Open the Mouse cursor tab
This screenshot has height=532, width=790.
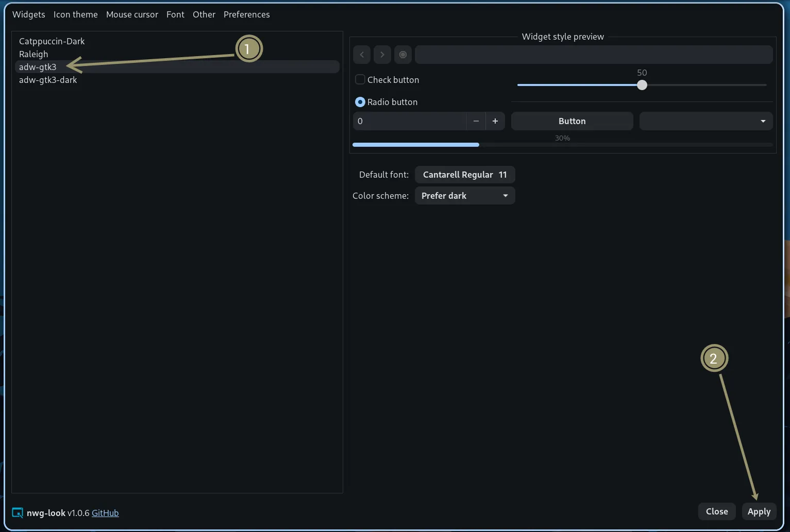coord(132,14)
